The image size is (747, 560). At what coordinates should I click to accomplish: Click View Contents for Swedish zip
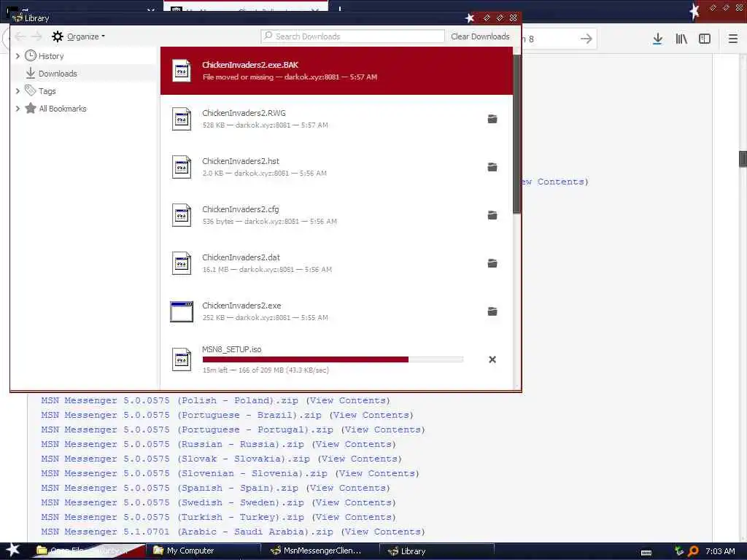click(354, 503)
